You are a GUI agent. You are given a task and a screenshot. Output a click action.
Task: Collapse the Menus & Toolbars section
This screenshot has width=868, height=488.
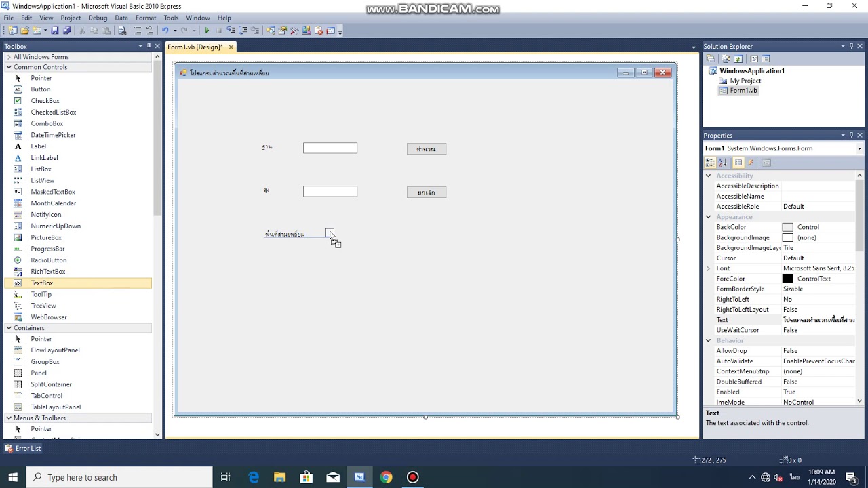click(9, 418)
